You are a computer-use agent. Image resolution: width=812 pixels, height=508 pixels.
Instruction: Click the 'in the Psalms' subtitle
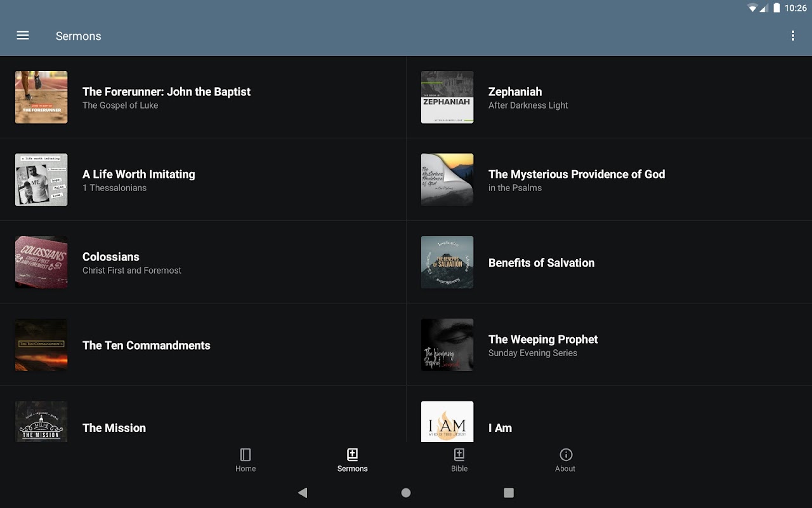[x=515, y=188]
